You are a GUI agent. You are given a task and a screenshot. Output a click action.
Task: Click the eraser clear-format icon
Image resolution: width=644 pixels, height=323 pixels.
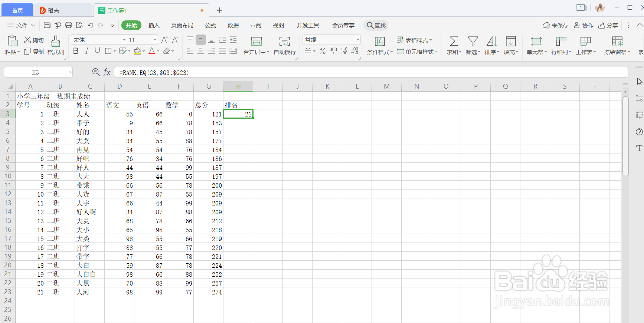click(x=167, y=51)
